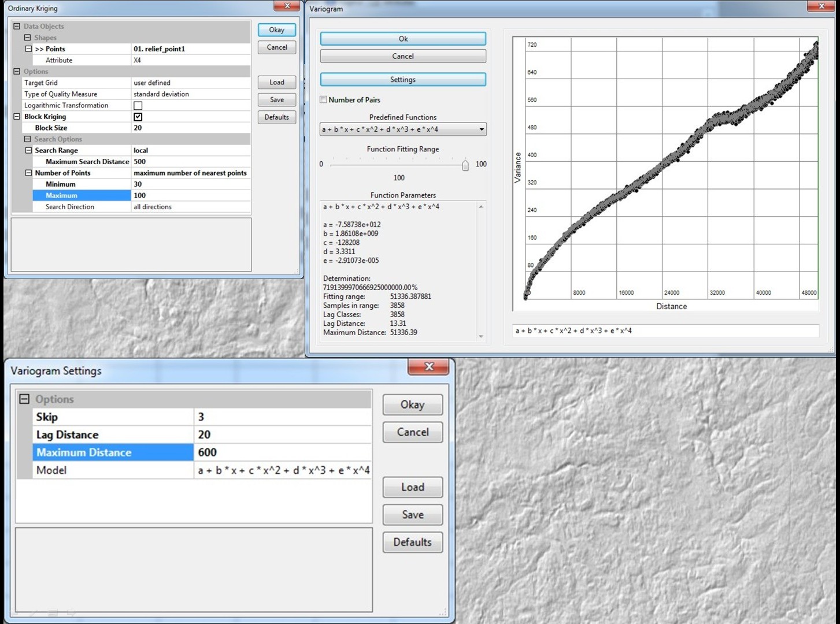Collapse the Number of Points node
Screen dimensions: 840x624
click(x=28, y=173)
